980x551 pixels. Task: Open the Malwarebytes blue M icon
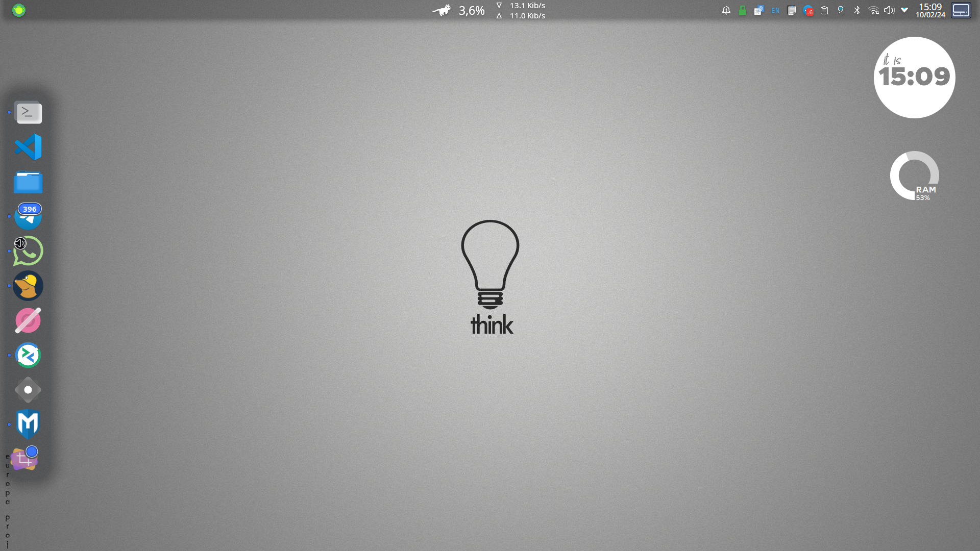pos(28,424)
